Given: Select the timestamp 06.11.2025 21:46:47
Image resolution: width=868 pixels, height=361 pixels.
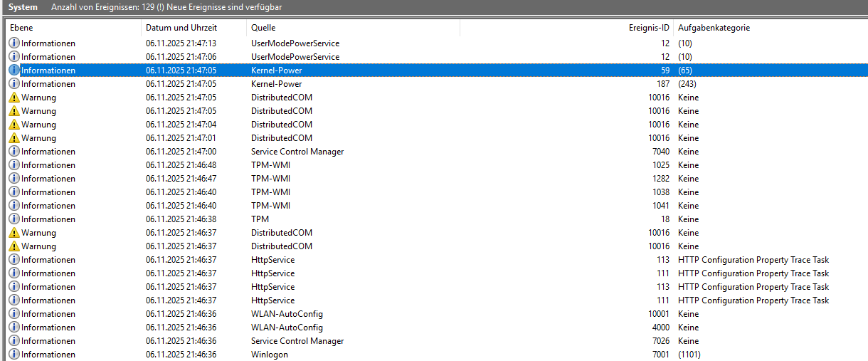Looking at the screenshot, I should [181, 179].
